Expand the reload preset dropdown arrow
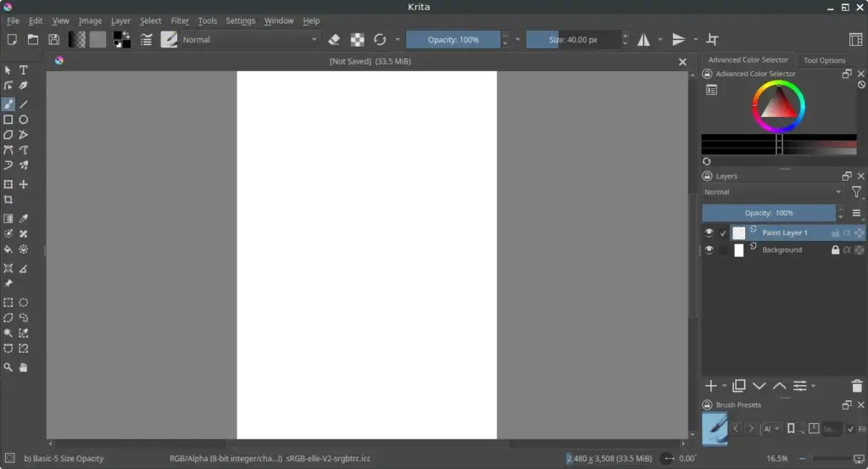868x469 pixels. [x=397, y=40]
